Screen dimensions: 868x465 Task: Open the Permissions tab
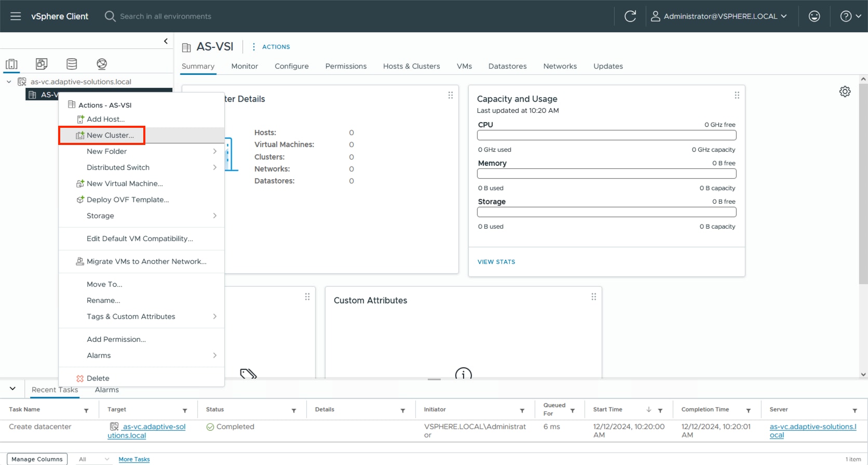coord(346,66)
